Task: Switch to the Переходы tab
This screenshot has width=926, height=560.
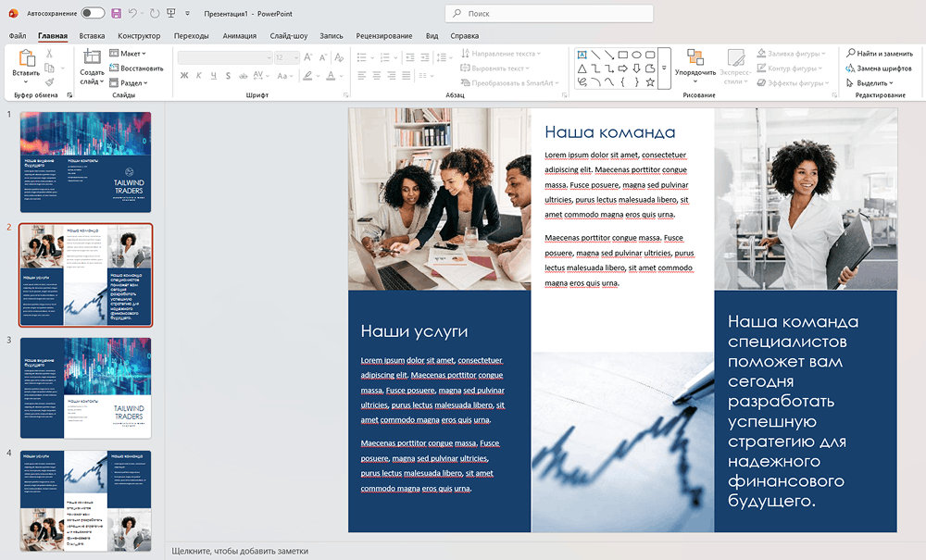Action: pos(191,36)
